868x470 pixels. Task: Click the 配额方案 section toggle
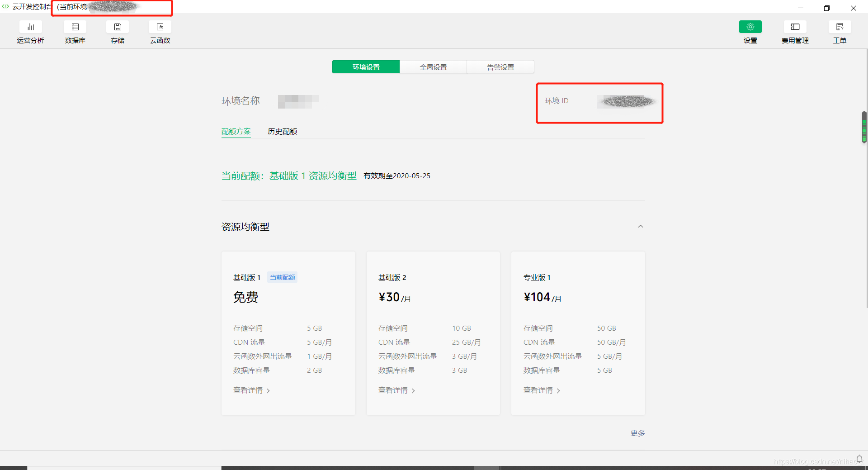[x=236, y=132]
